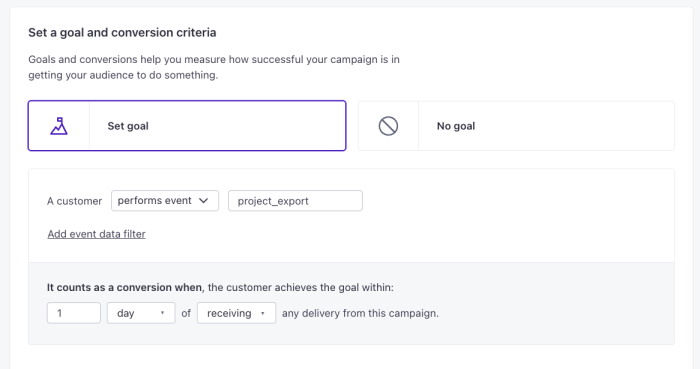The width and height of the screenshot is (700, 369).
Task: Click the crossed-circle no goal icon
Action: click(388, 126)
